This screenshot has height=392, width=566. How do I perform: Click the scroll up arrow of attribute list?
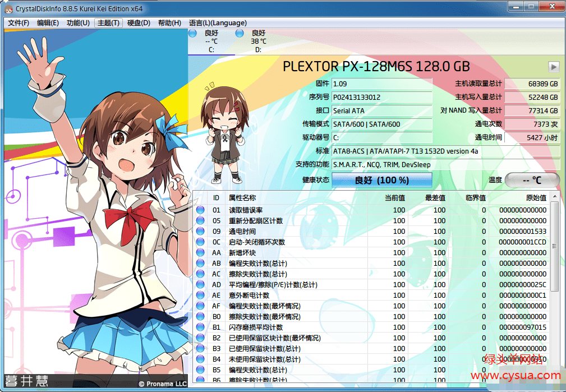(x=555, y=197)
